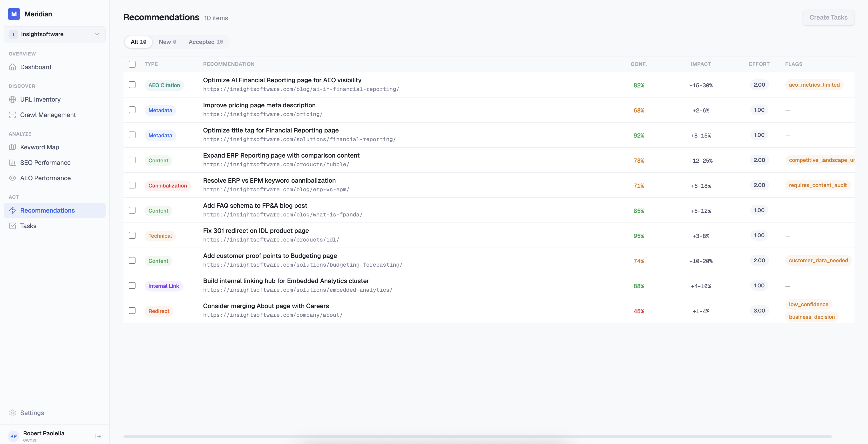
Task: Click the Create Tasks button
Action: [x=828, y=18]
